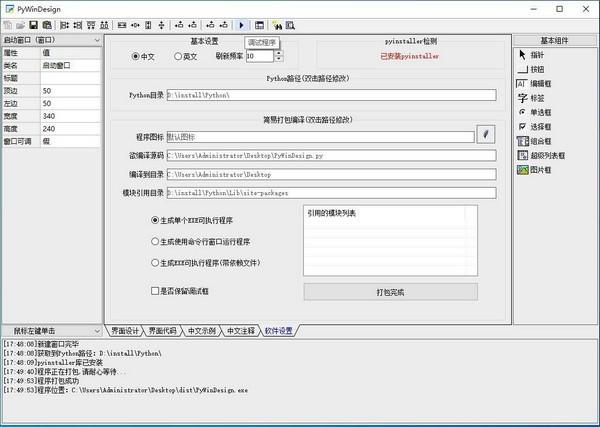
Task: Click the 编译到目录 path field
Action: pyautogui.click(x=331, y=174)
